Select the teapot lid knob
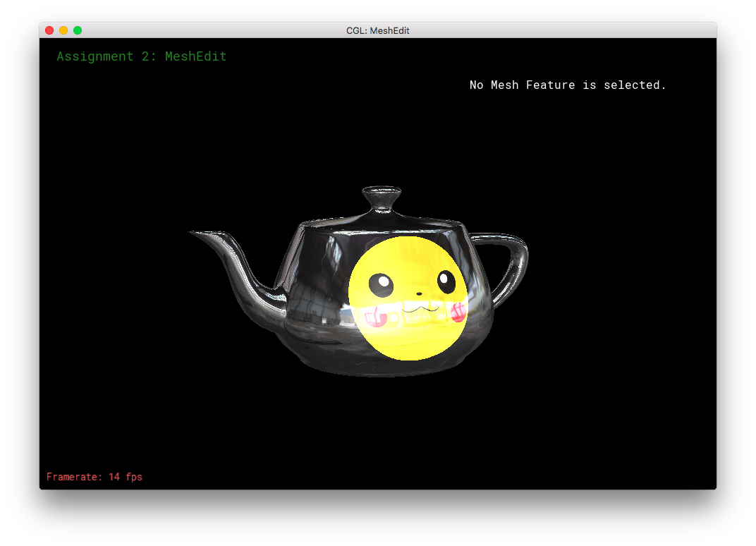The image size is (756, 546). (x=382, y=198)
